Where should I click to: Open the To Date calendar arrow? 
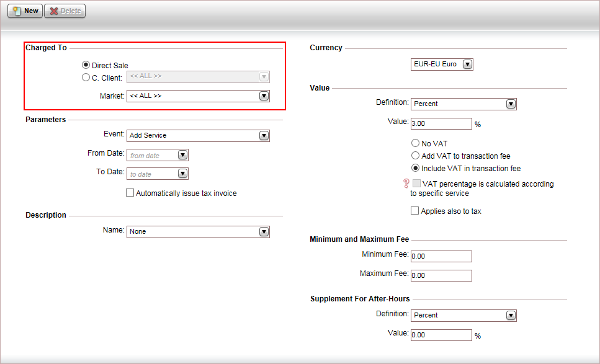tap(183, 174)
